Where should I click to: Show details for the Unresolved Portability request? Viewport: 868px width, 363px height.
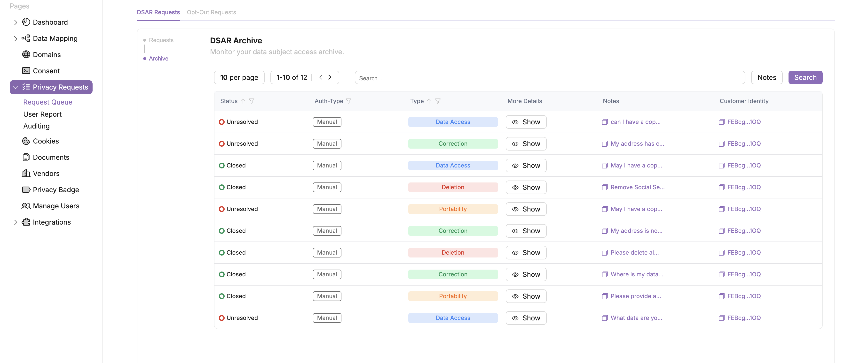(x=526, y=209)
